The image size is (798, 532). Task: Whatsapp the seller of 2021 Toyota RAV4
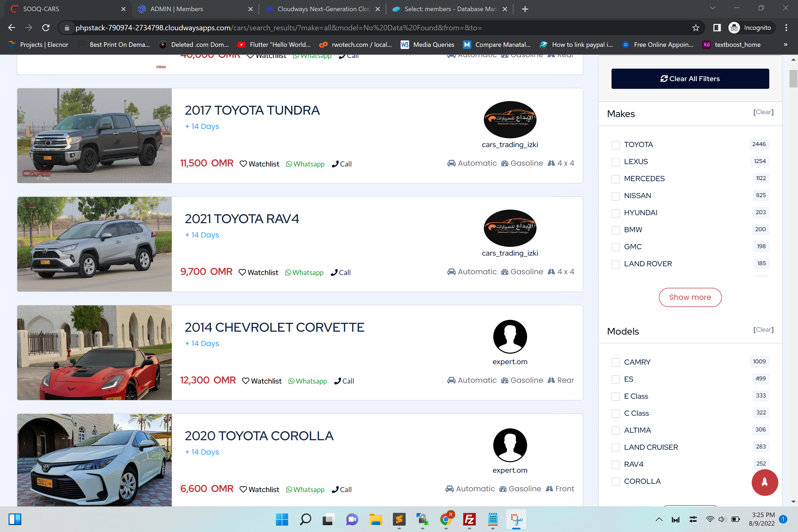304,272
